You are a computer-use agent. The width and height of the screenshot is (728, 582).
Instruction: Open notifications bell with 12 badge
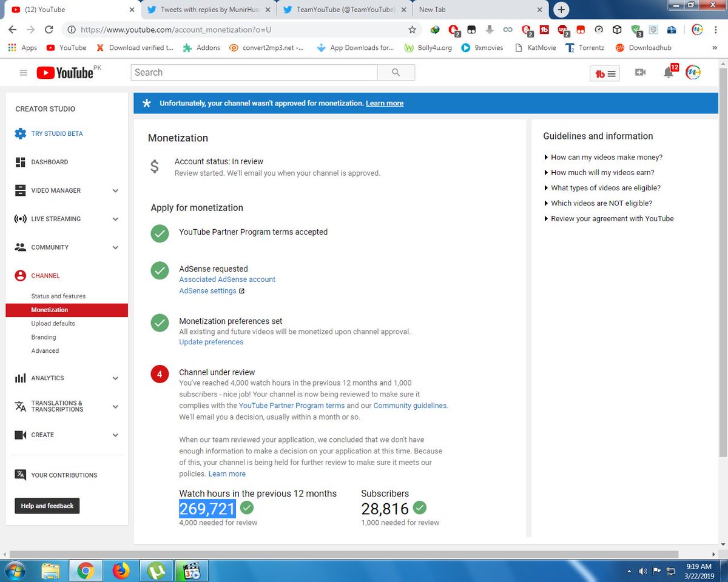point(669,72)
